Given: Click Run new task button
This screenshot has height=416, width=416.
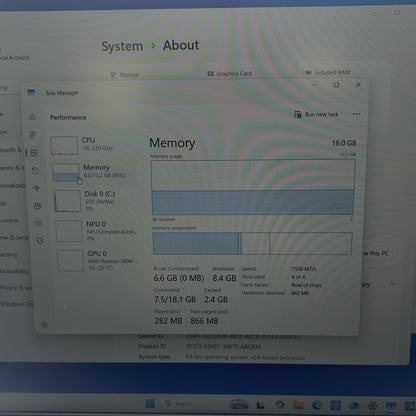Looking at the screenshot, I should click(316, 115).
